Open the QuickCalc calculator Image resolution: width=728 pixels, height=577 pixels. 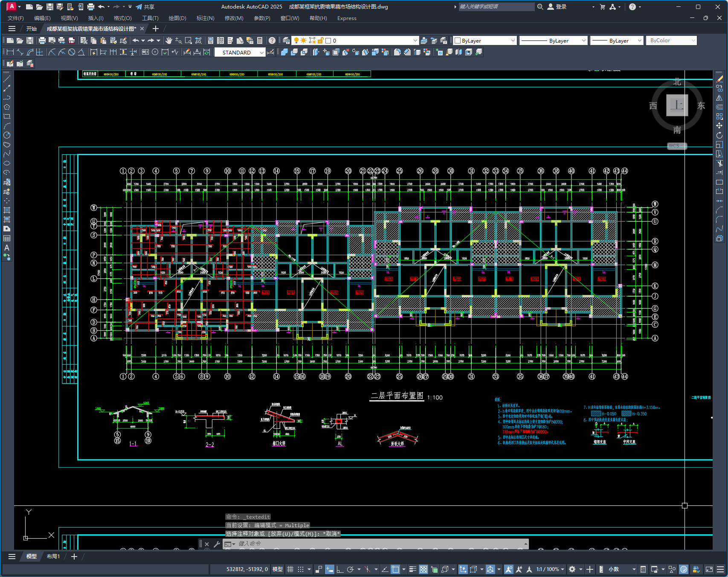pyautogui.click(x=260, y=40)
